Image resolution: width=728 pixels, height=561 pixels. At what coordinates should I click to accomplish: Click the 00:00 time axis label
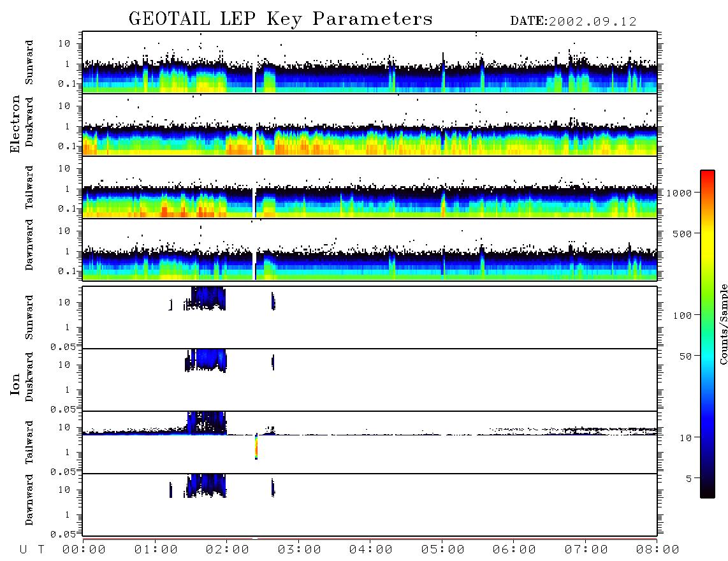coord(84,550)
